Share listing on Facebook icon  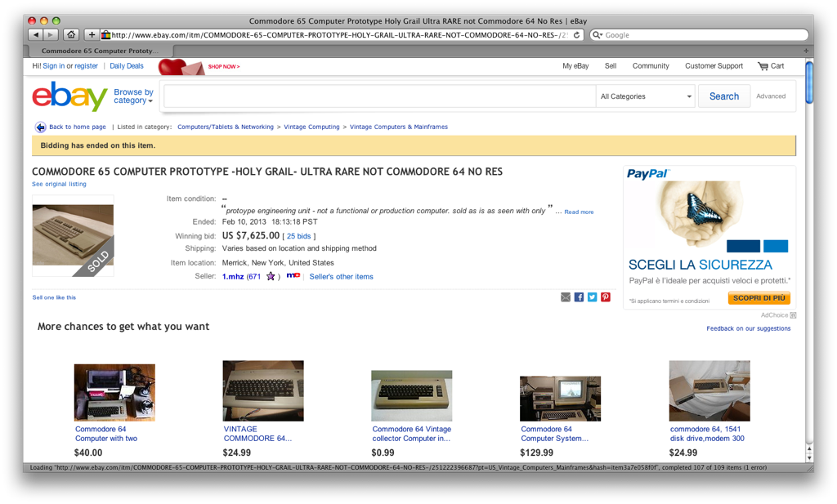580,297
